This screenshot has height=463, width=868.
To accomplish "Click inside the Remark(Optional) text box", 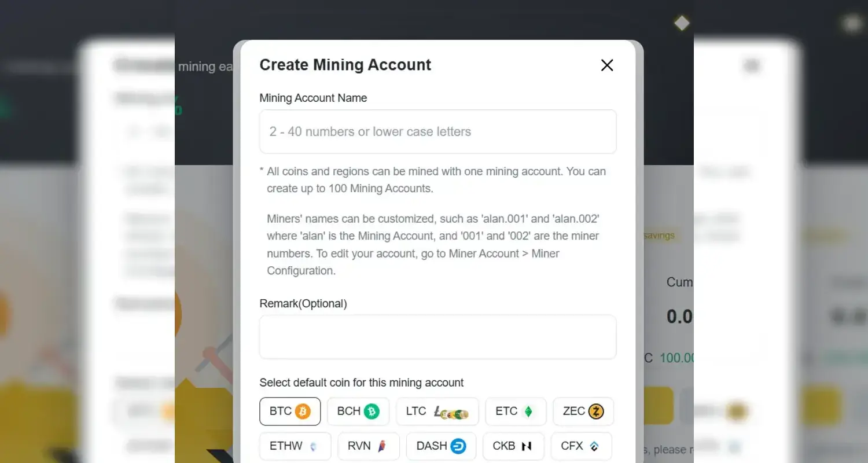I will point(437,337).
